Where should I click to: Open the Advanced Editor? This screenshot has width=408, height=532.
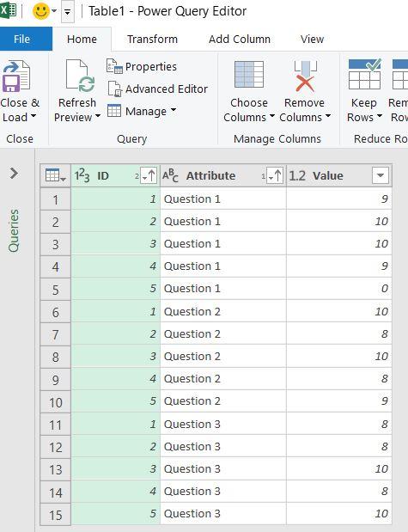(x=157, y=89)
